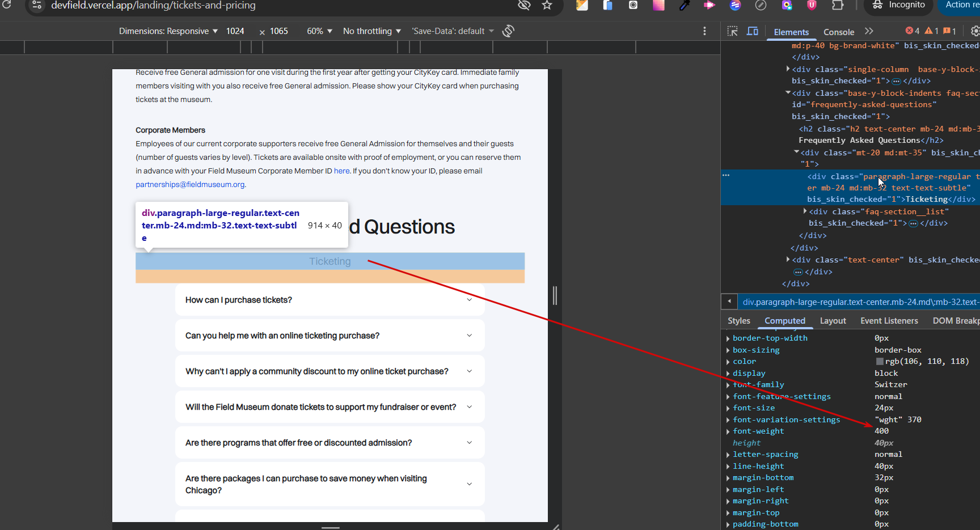Click the Incognito indicator button
The width and height of the screenshot is (980, 530).
click(898, 5)
